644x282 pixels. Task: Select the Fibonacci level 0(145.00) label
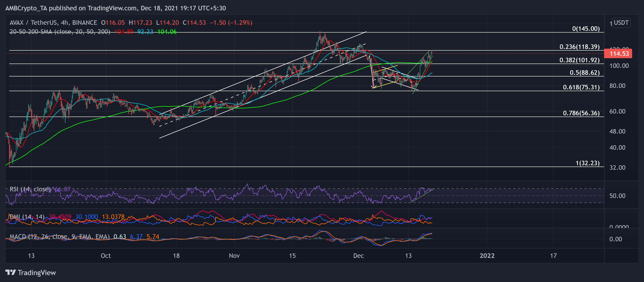click(587, 28)
